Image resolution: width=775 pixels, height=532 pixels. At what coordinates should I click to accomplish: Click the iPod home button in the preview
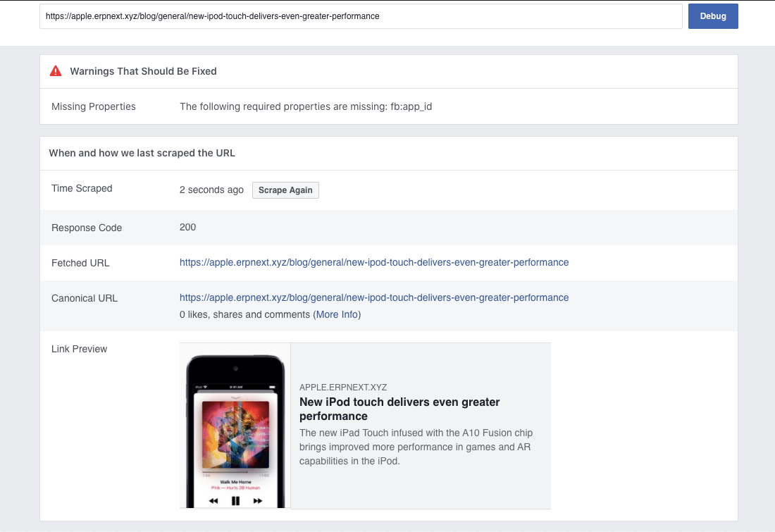pyautogui.click(x=235, y=506)
